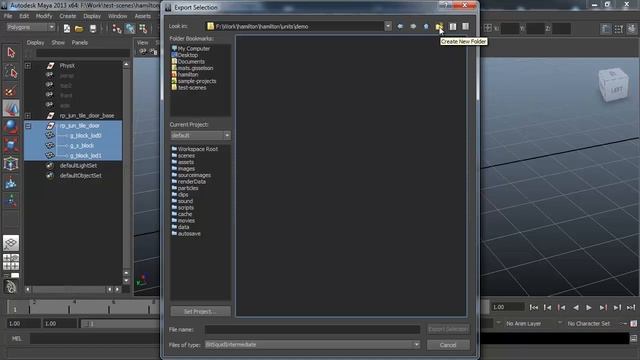Go to parent directory in dialog
This screenshot has width=640, height=360.
coord(426,27)
